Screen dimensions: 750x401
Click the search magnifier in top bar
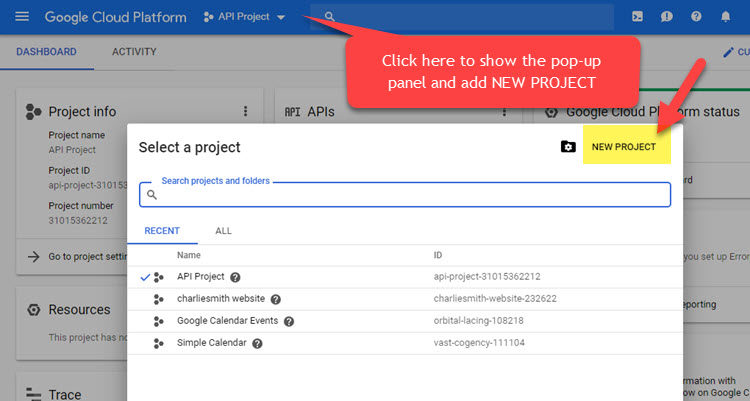(330, 17)
